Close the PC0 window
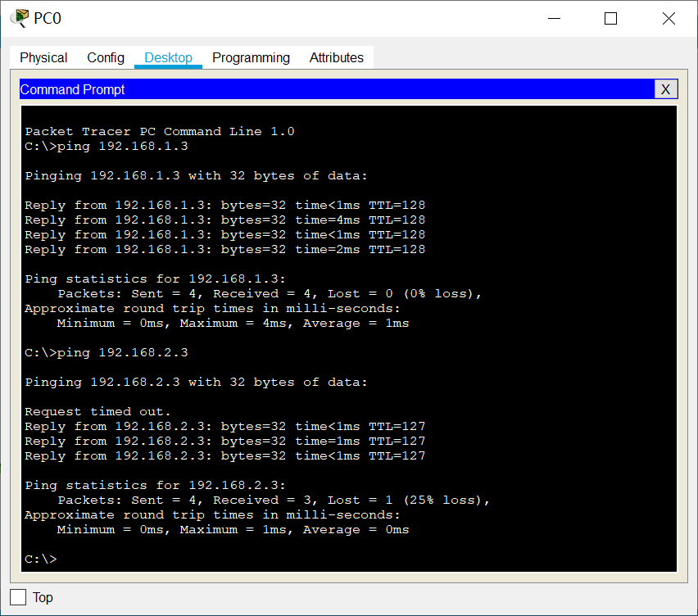698x616 pixels. point(669,19)
